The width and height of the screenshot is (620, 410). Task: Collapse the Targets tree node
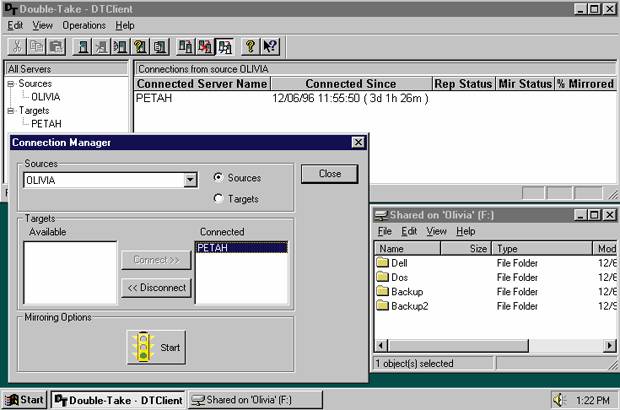[10, 110]
